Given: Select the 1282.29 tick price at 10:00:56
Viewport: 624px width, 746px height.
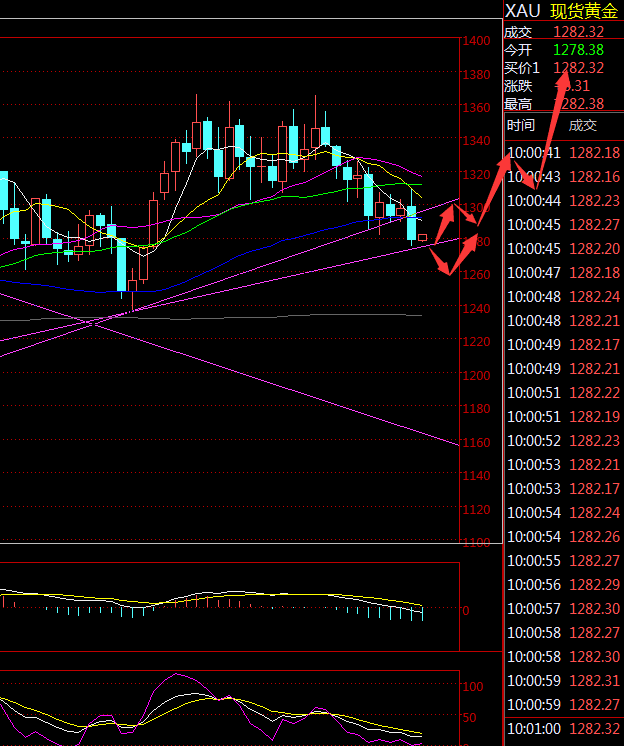Looking at the screenshot, I should click(595, 585).
